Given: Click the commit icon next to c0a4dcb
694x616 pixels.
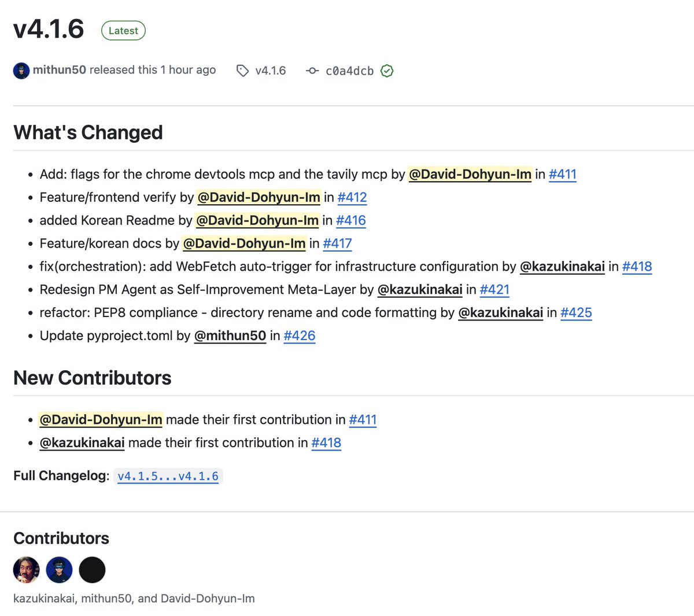Looking at the screenshot, I should click(312, 71).
